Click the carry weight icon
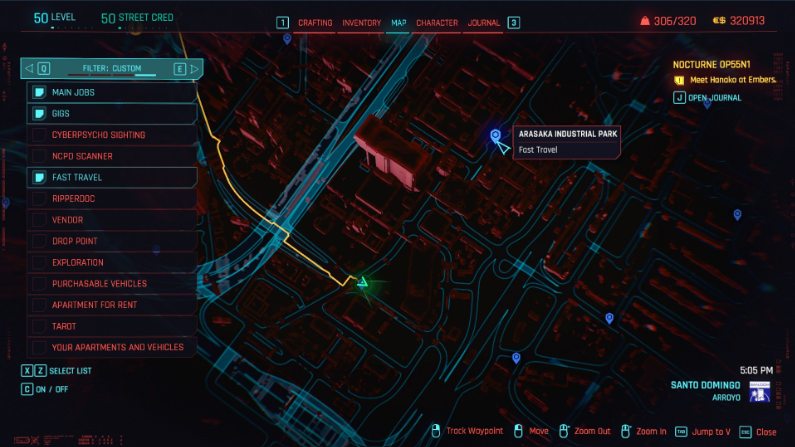 (644, 21)
